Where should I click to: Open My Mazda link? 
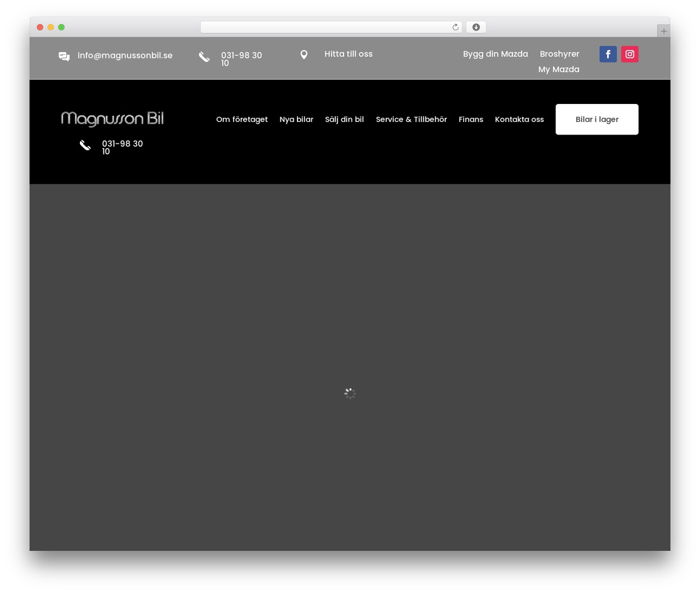[559, 69]
